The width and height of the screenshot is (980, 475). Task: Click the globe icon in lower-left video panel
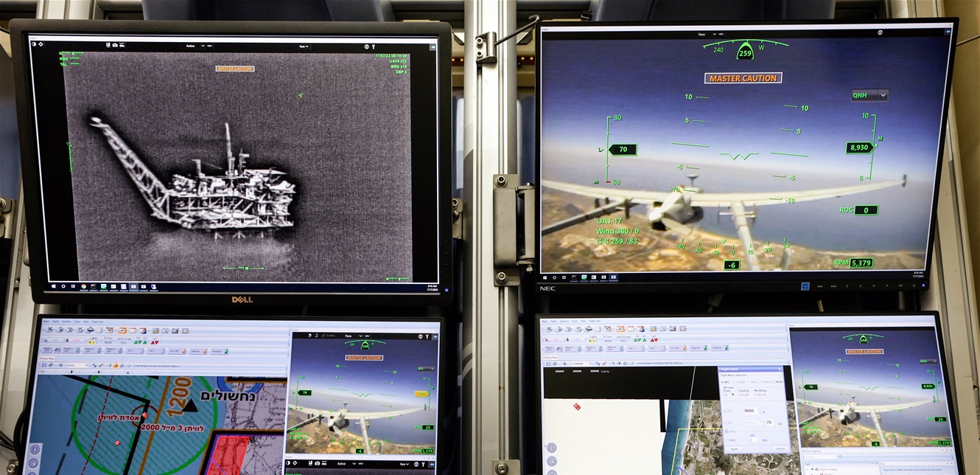coord(420,336)
